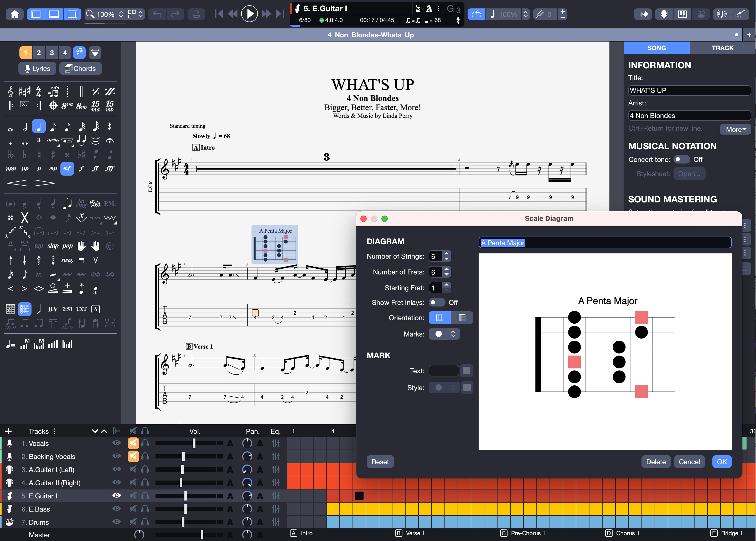Select the half note duration

pyautogui.click(x=25, y=127)
